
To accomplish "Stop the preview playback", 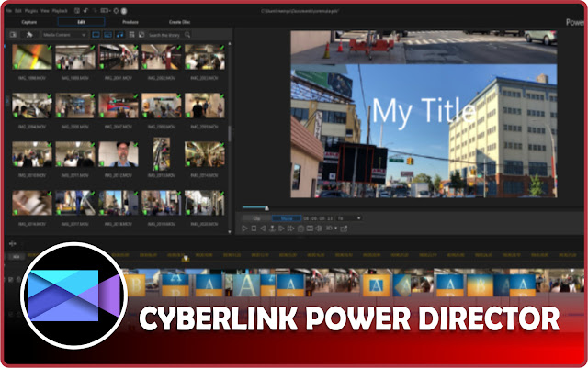I will [254, 229].
